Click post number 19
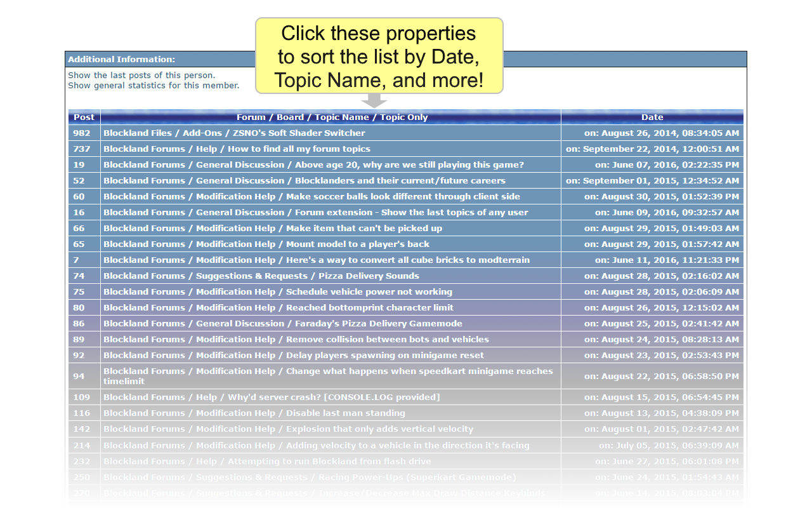Viewport: 812px width, 508px height. 79,164
